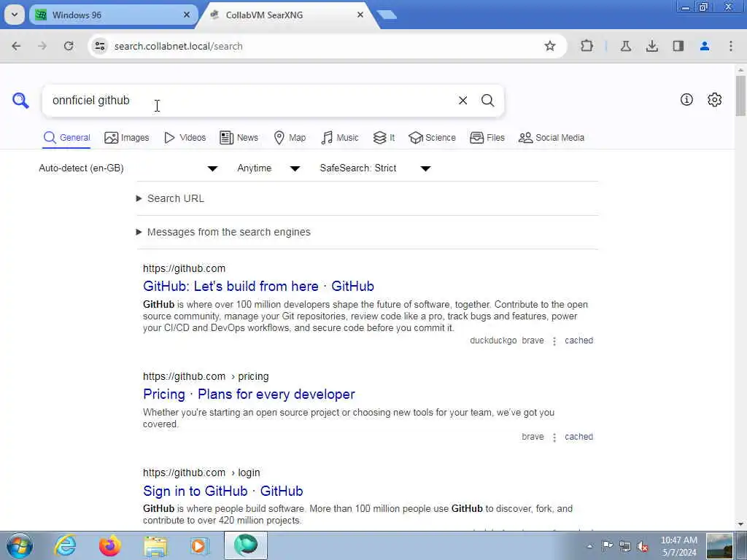This screenshot has height=560, width=747.
Task: Close the CollabVM SearXNG tab
Action: tap(360, 15)
